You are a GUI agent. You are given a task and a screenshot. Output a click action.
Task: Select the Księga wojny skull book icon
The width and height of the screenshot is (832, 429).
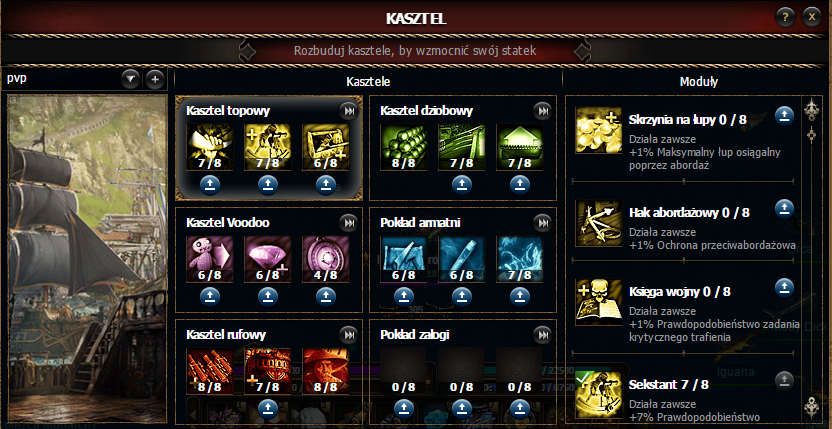pos(599,303)
